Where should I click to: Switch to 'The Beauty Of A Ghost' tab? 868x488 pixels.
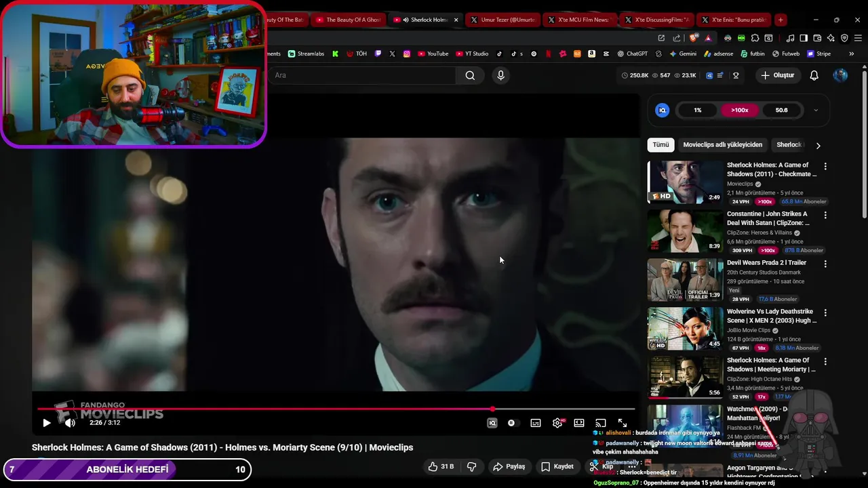pos(348,20)
